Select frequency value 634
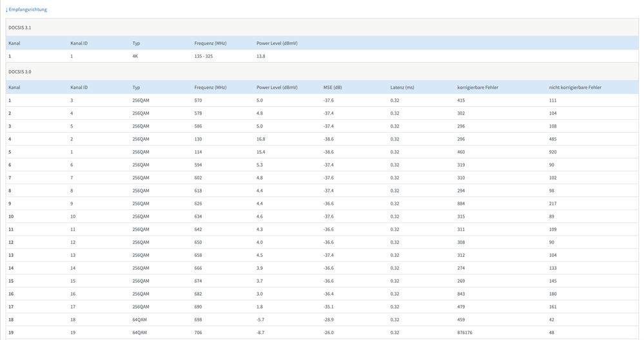 pos(199,216)
